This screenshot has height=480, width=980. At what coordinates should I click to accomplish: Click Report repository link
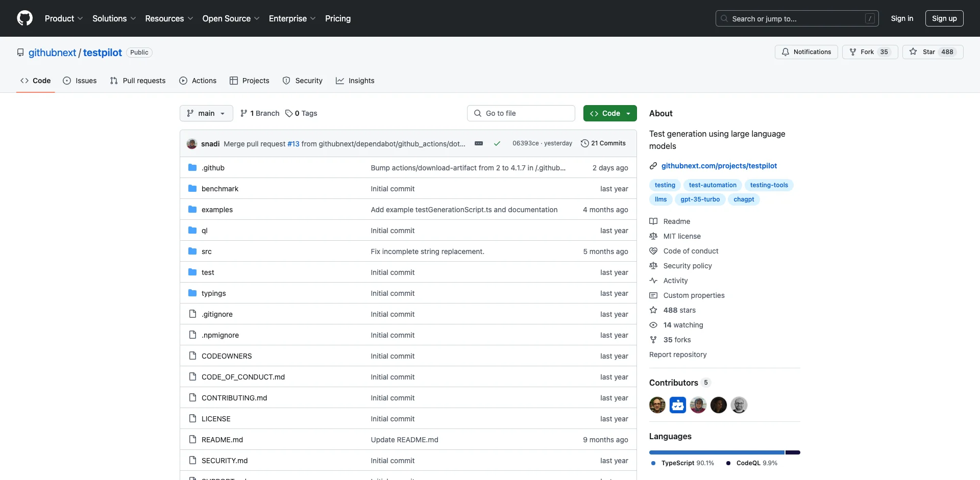coord(678,355)
